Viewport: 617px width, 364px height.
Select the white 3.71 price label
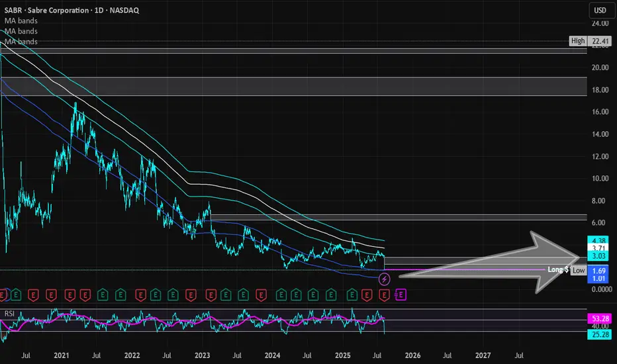pyautogui.click(x=598, y=248)
